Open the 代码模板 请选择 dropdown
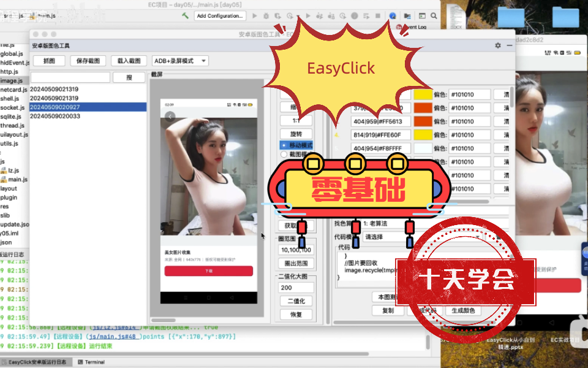Image resolution: width=588 pixels, height=368 pixels. (x=423, y=237)
